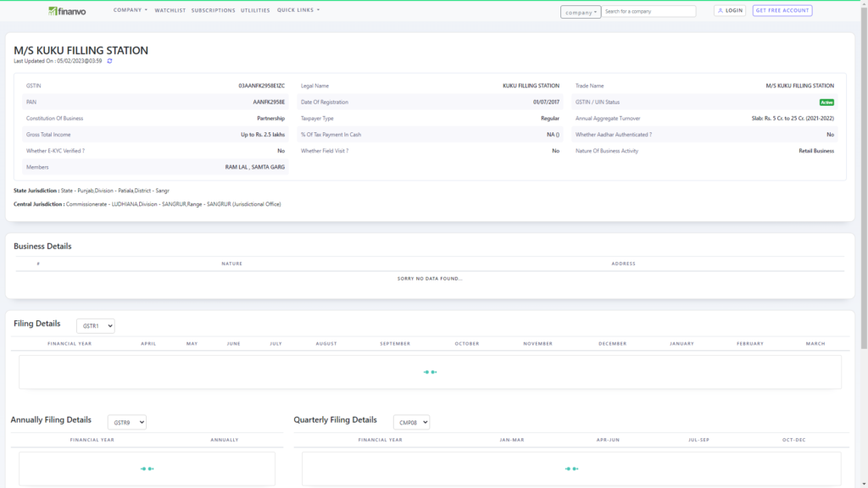
Task: Click the ANNUALLY column header
Action: [x=224, y=440]
